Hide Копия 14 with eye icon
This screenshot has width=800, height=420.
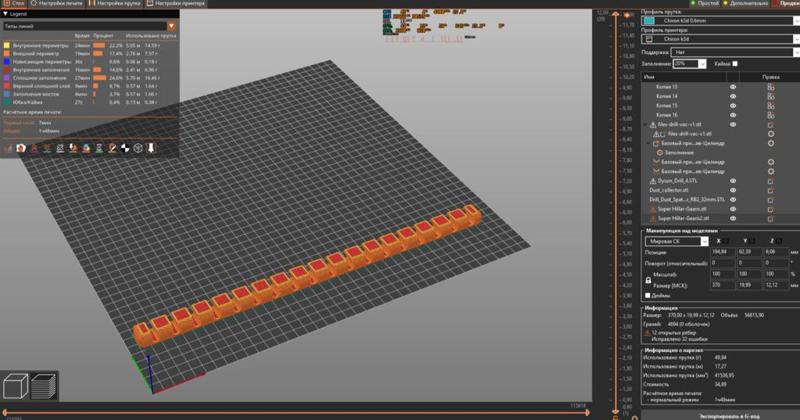click(x=733, y=96)
